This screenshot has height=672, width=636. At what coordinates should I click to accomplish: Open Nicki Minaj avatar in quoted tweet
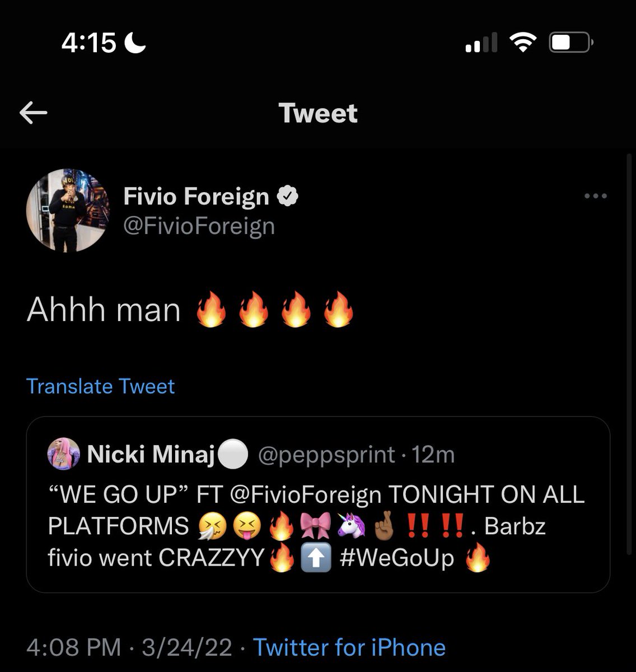64,454
